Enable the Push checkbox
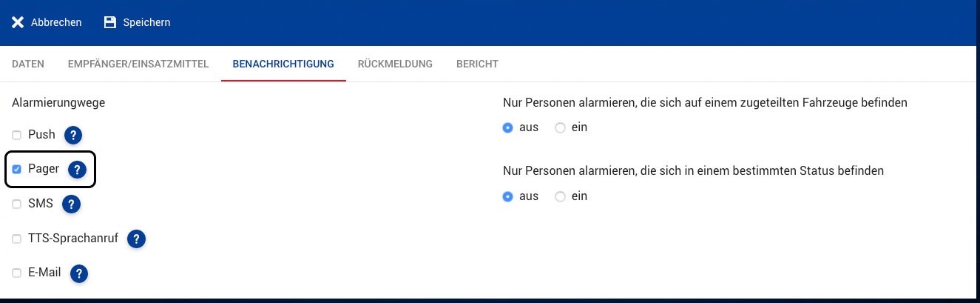Screen dimensions: 980x303 (x=17, y=135)
